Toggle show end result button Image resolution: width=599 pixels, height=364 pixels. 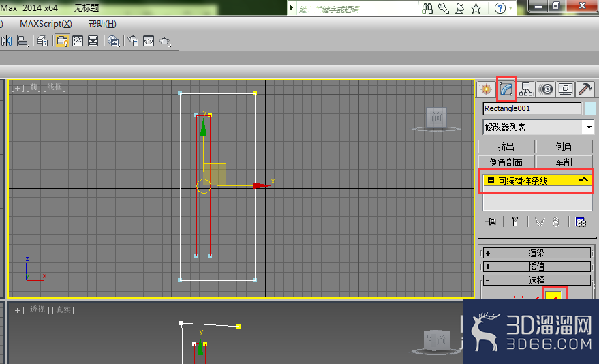515,222
